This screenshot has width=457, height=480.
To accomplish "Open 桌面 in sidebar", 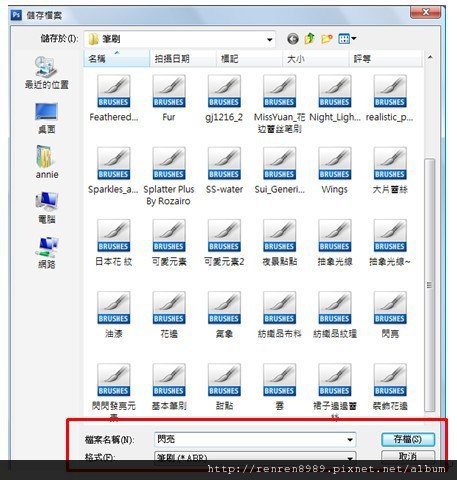I will pos(47,118).
